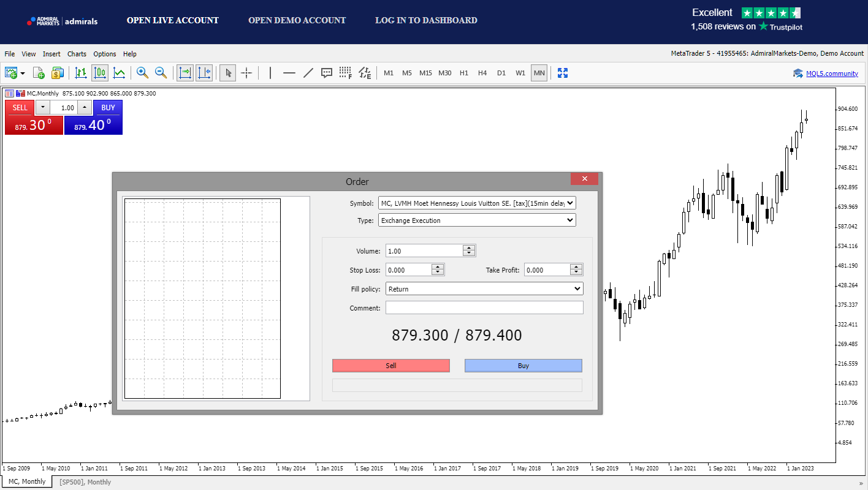Adjust the Volume spinner arrows
The width and height of the screenshot is (868, 490).
coord(469,251)
